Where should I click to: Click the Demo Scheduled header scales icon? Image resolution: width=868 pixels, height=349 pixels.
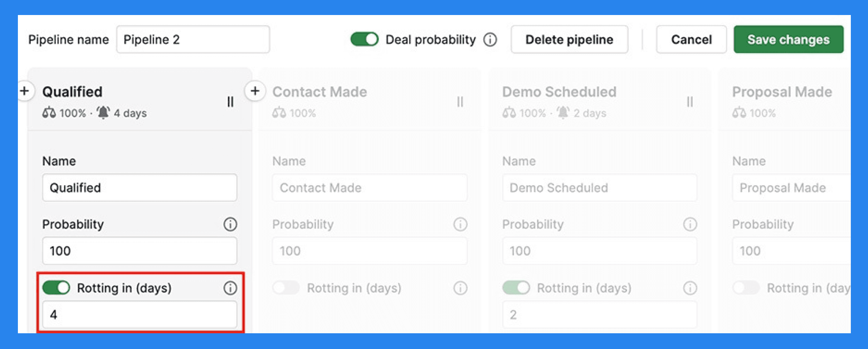[509, 113]
